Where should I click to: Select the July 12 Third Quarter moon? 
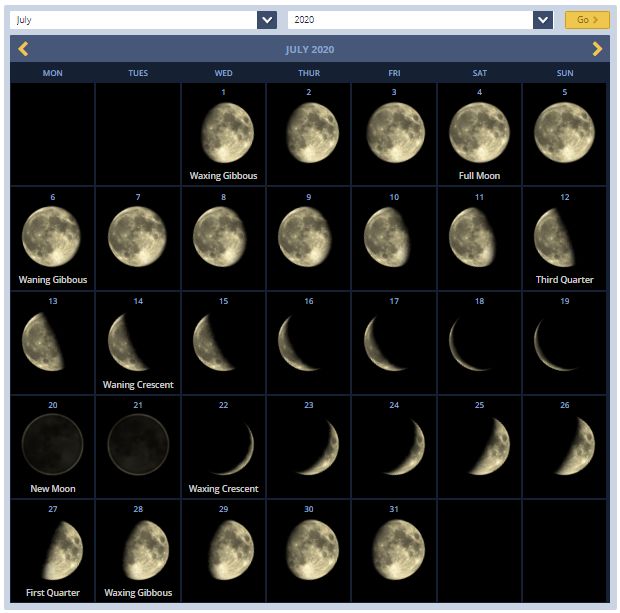(x=554, y=237)
